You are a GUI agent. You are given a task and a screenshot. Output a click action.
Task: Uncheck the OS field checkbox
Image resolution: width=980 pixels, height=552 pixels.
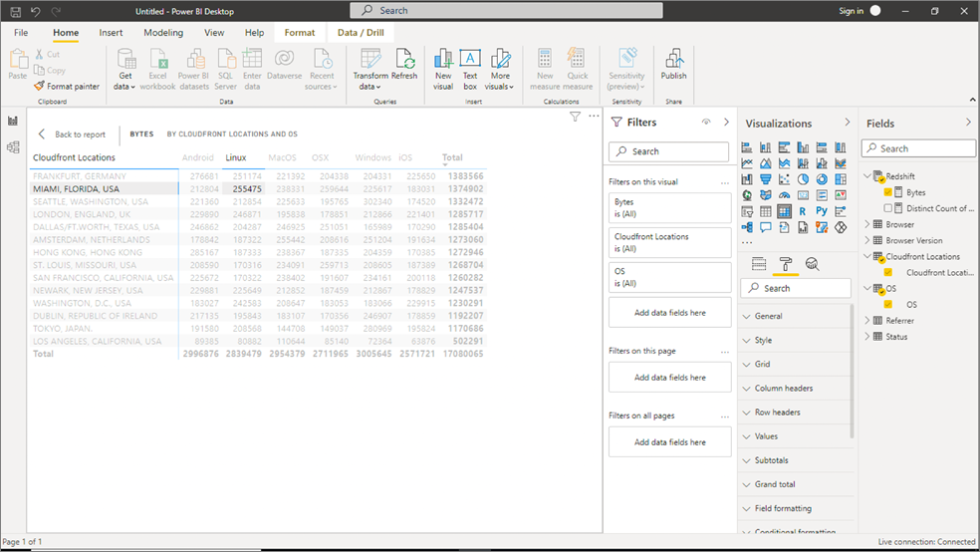point(888,305)
